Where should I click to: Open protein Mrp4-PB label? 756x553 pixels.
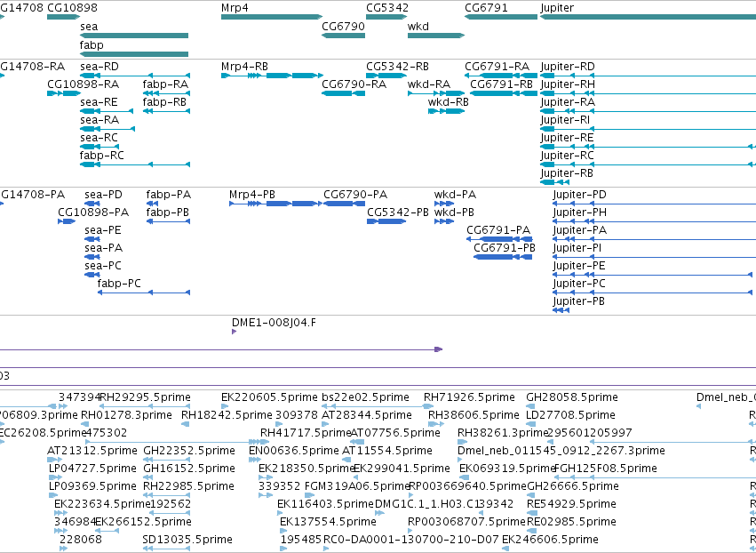252,195
